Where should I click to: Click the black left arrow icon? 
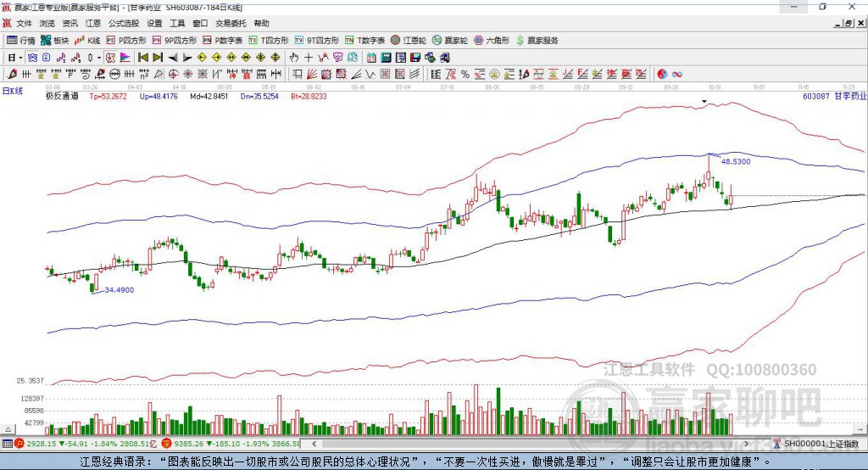173,58
